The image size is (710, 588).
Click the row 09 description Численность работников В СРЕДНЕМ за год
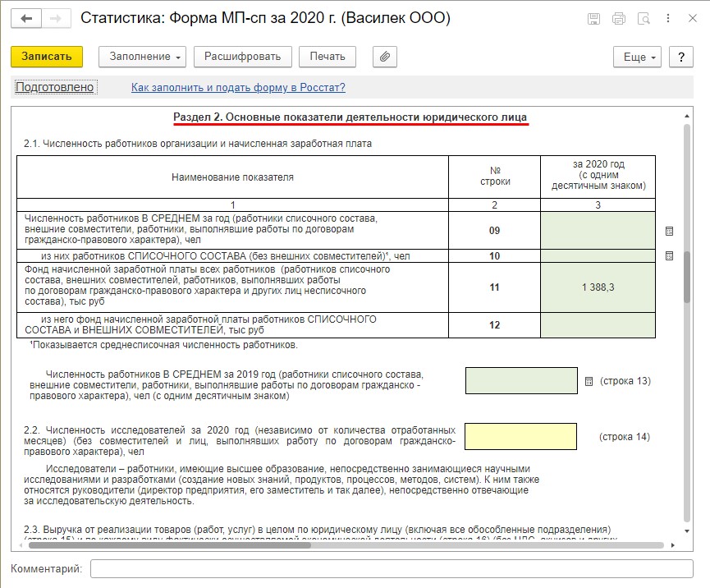[201, 229]
